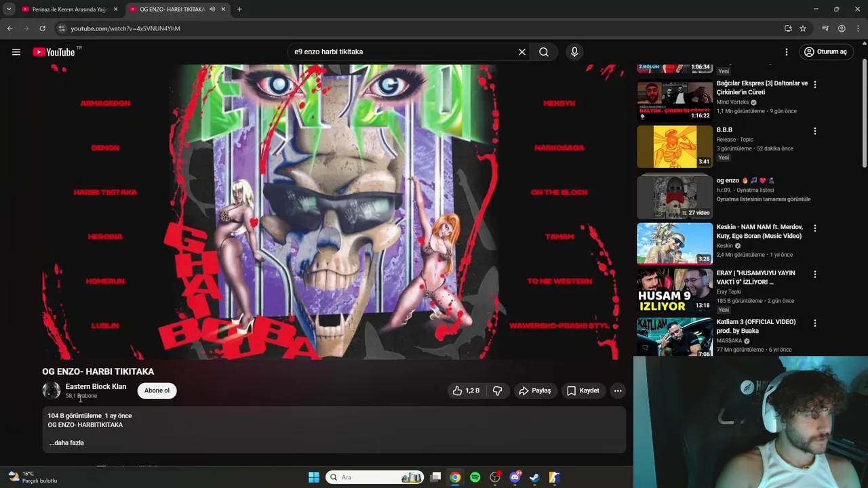
Task: Open options for Katliam 3 video
Action: 815,323
